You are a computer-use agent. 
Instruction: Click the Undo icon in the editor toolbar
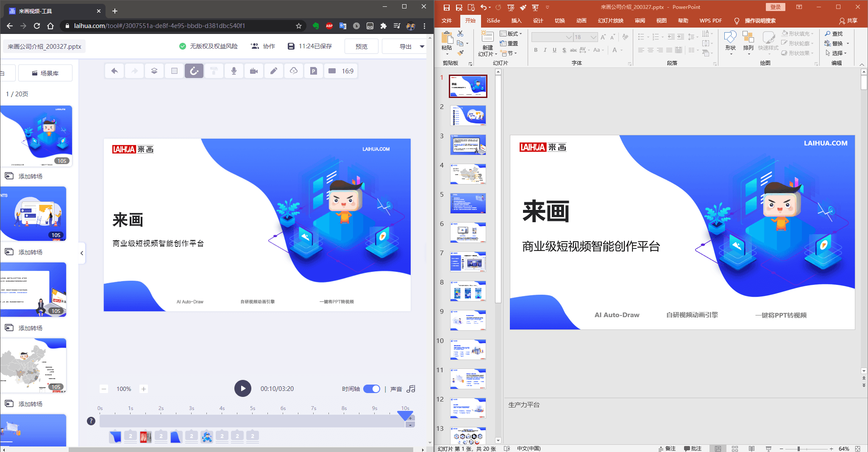(114, 71)
